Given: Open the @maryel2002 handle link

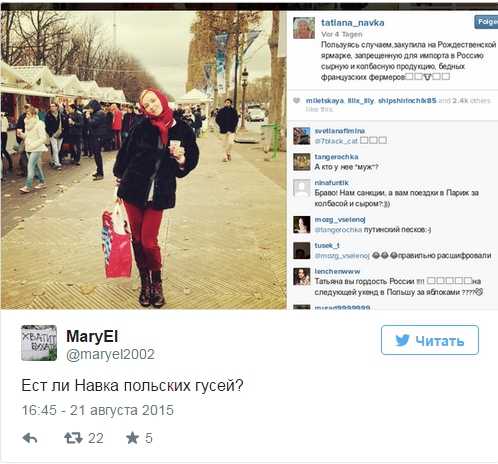Looking at the screenshot, I should 110,354.
